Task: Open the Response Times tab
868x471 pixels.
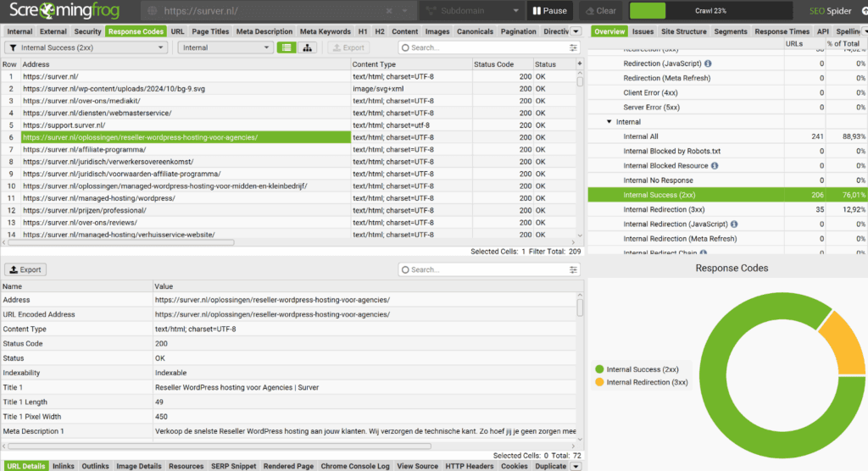Action: coord(782,31)
